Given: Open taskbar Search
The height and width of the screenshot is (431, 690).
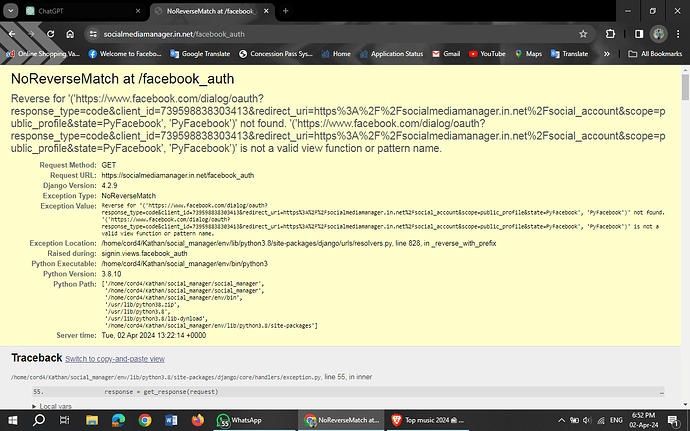Looking at the screenshot, I should [39, 420].
